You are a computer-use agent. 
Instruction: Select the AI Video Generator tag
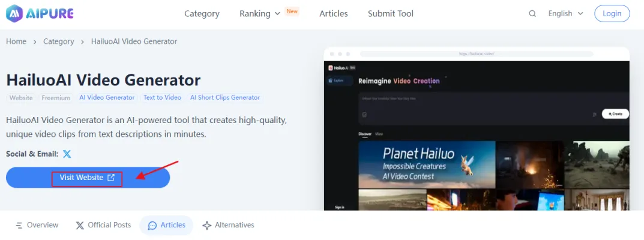tap(107, 97)
